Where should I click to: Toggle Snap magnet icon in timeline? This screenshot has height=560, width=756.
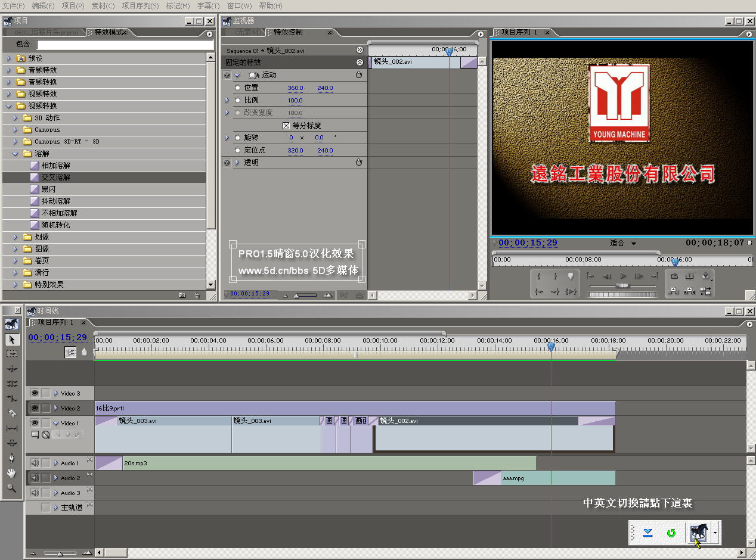pyautogui.click(x=71, y=352)
